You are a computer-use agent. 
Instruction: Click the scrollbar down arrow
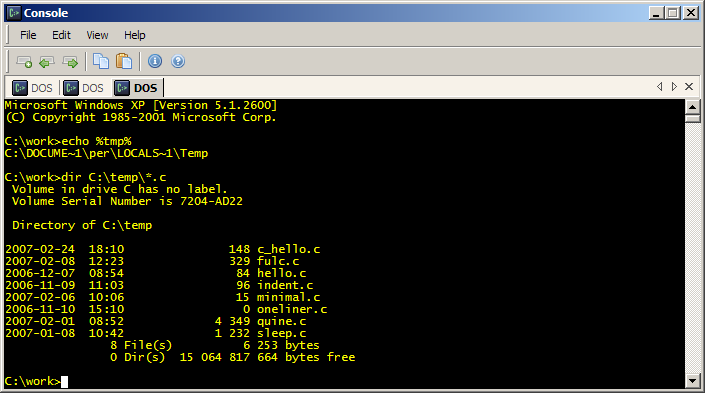[692, 381]
